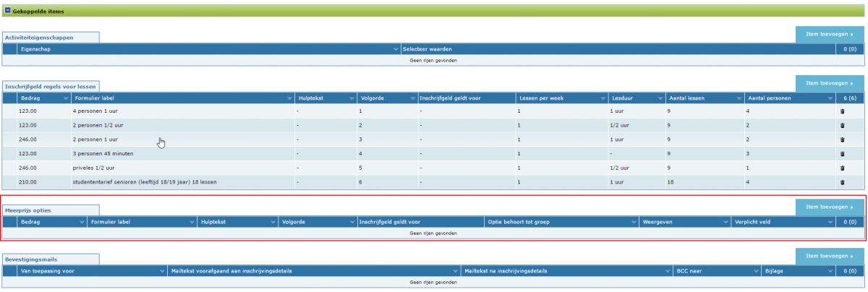
Task: Delete the "2 personen 1/2 uur" row
Action: click(x=842, y=125)
